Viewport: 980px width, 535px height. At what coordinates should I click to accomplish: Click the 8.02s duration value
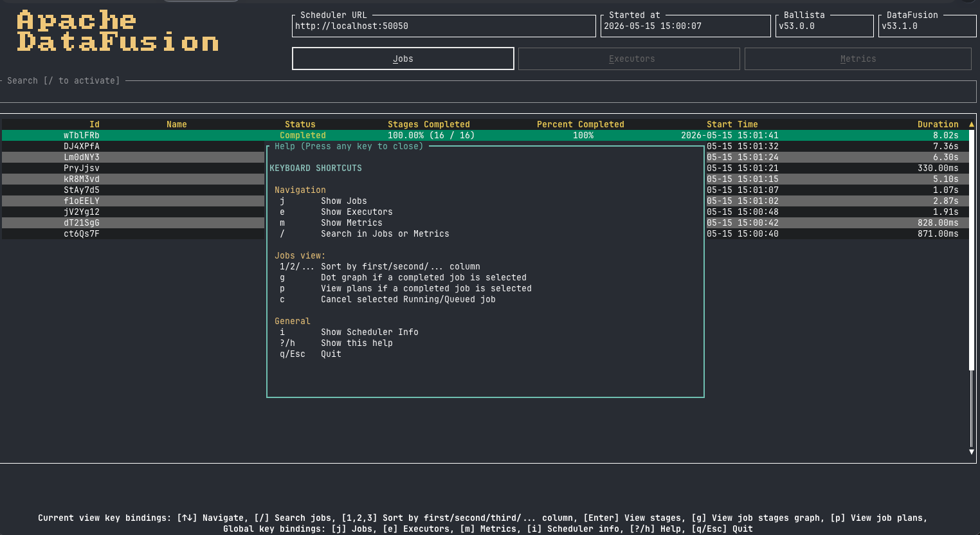pyautogui.click(x=946, y=135)
